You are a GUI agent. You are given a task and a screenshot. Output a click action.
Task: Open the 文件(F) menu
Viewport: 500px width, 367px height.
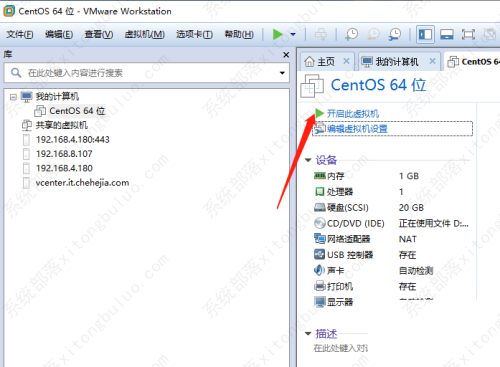pos(20,34)
